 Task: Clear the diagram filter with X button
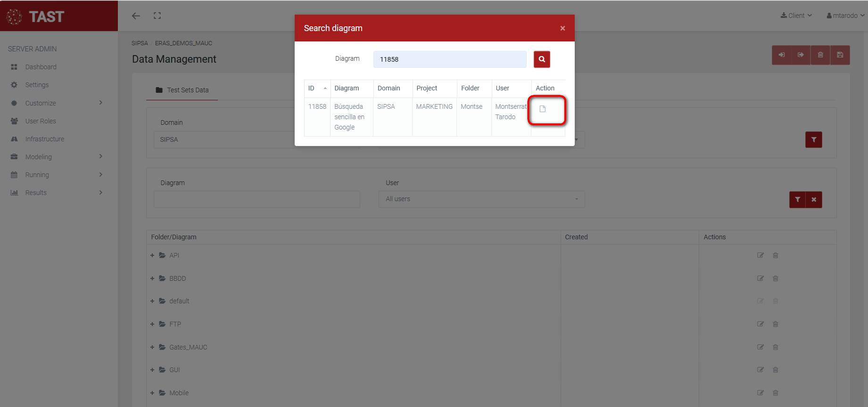click(814, 200)
